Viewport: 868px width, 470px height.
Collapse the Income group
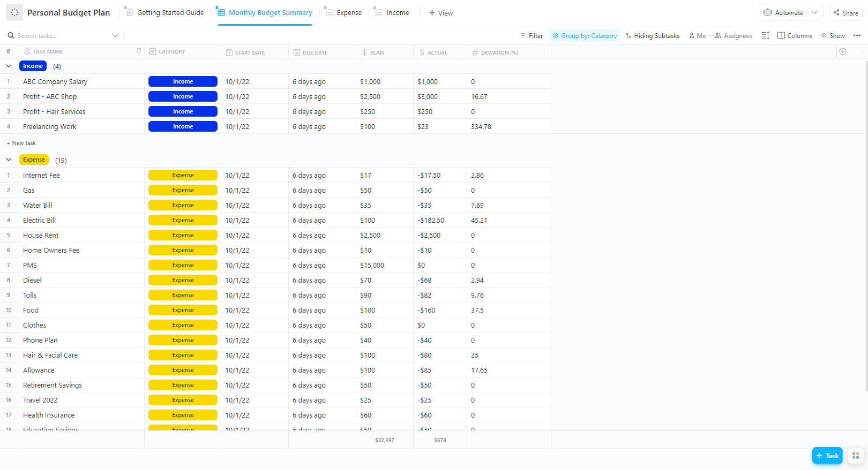pyautogui.click(x=9, y=66)
